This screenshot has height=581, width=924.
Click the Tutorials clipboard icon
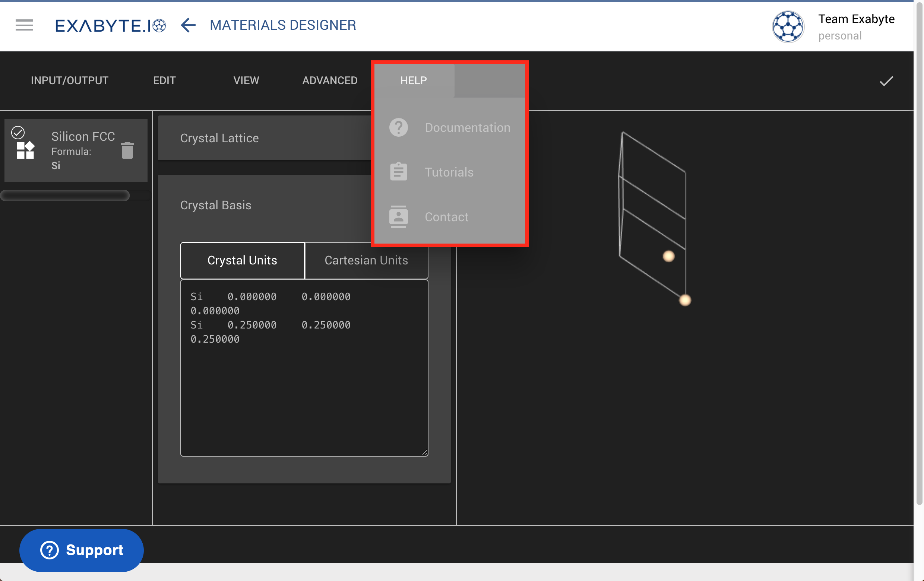tap(398, 172)
